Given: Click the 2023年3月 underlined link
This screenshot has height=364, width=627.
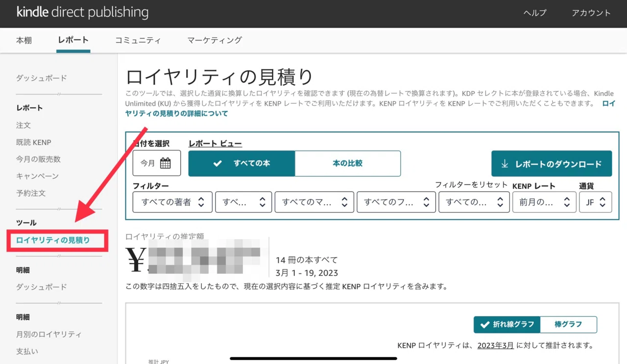Looking at the screenshot, I should (x=496, y=345).
